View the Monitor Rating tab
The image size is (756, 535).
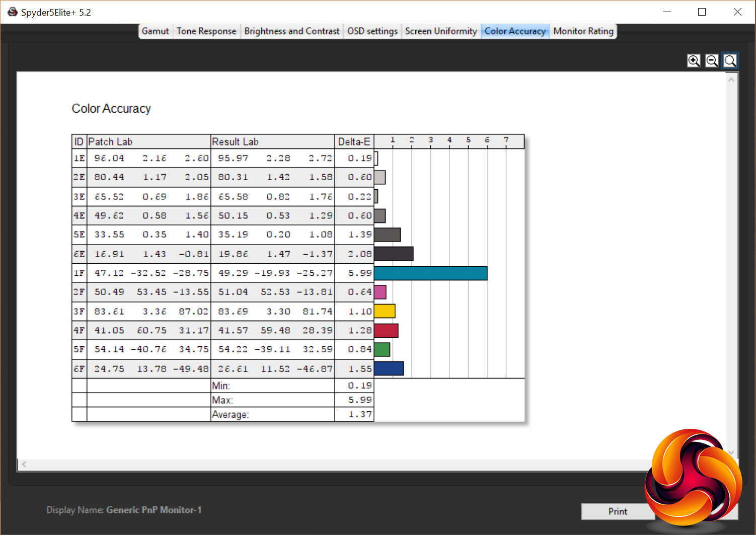point(583,31)
